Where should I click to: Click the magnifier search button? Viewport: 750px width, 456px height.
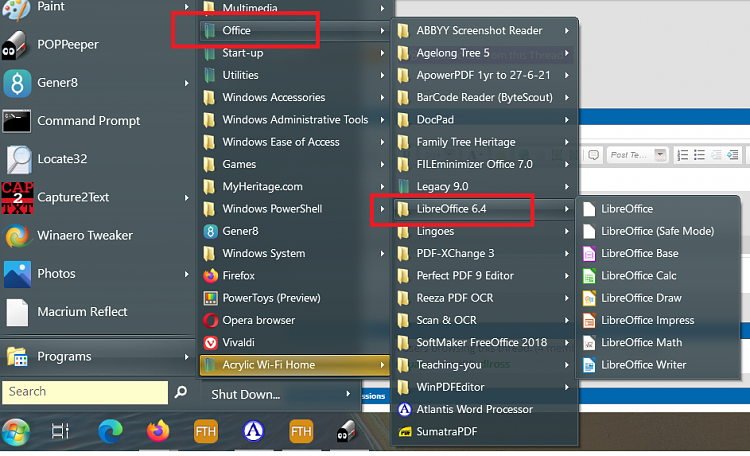(181, 392)
